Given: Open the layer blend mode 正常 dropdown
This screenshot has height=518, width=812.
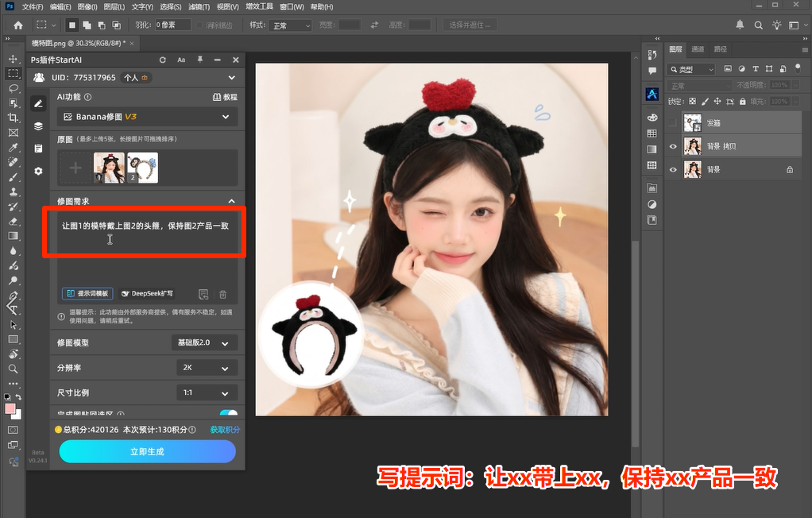Looking at the screenshot, I should 700,86.
